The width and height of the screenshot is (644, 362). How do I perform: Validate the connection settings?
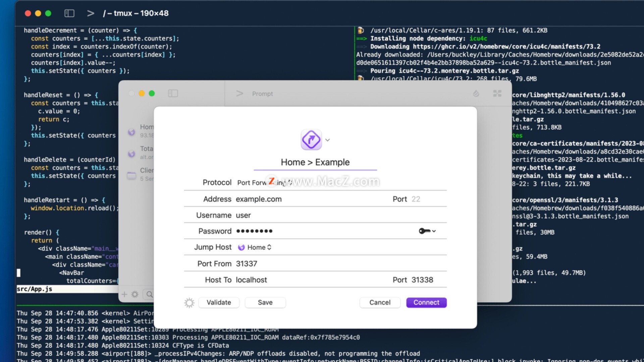219,302
